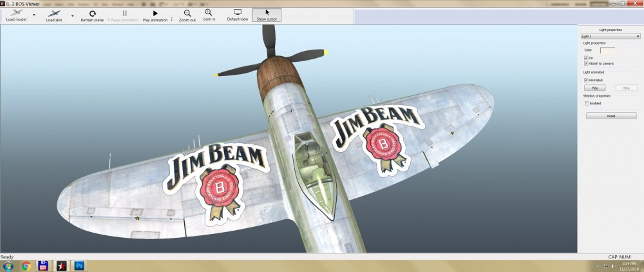Enable shadows via the Enabled checkbox
Viewport: 644px width, 272px height.
[587, 103]
